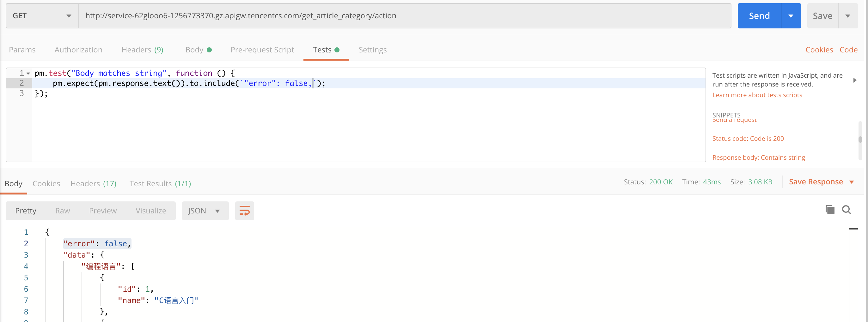This screenshot has width=868, height=322.
Task: Search within the response body
Action: tap(847, 210)
